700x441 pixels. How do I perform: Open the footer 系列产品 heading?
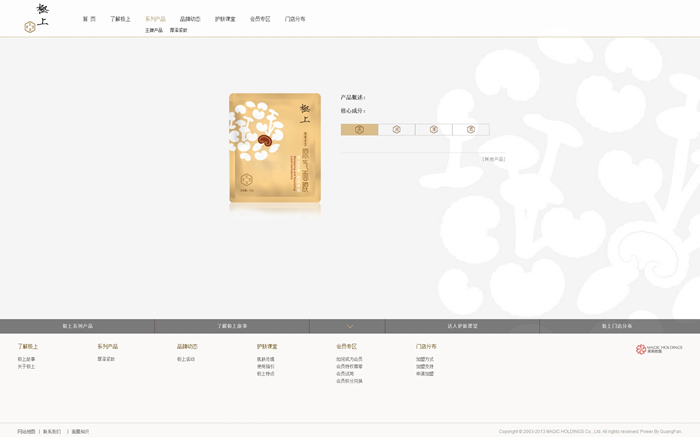108,346
